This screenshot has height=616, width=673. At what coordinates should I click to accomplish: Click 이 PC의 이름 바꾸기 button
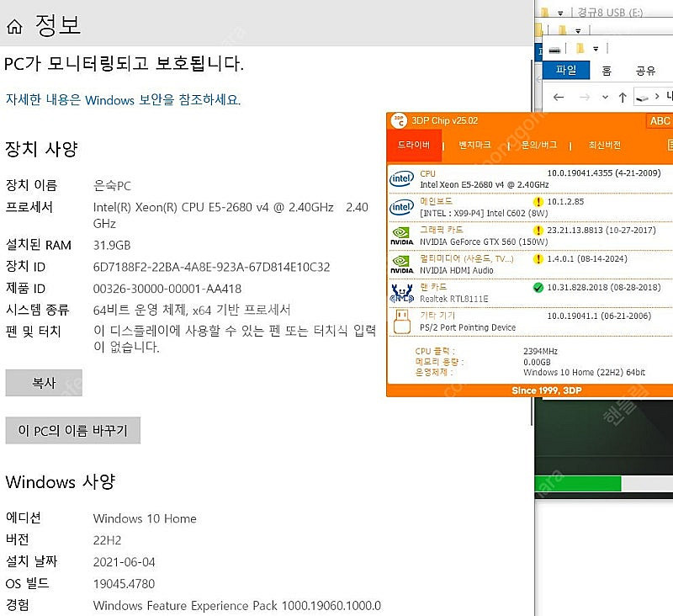pyautogui.click(x=73, y=430)
